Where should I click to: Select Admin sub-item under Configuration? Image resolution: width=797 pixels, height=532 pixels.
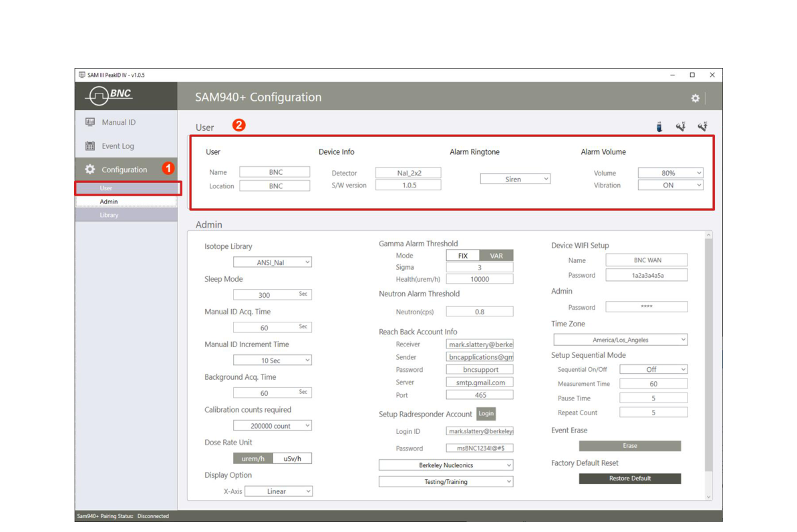(x=126, y=202)
